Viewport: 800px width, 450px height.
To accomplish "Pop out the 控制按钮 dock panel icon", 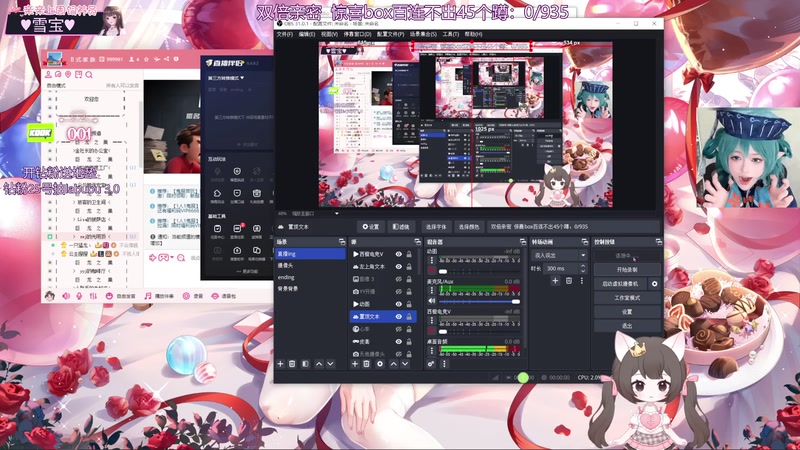I will point(659,242).
